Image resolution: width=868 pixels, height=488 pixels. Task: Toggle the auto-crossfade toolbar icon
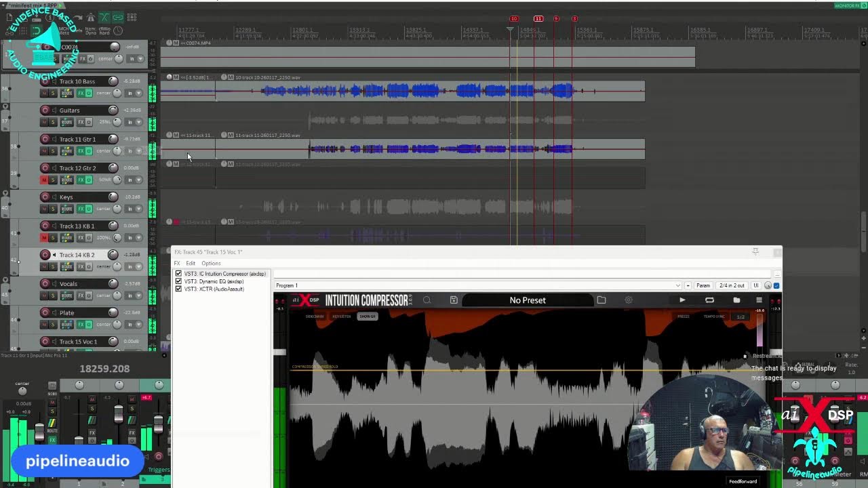coord(104,17)
